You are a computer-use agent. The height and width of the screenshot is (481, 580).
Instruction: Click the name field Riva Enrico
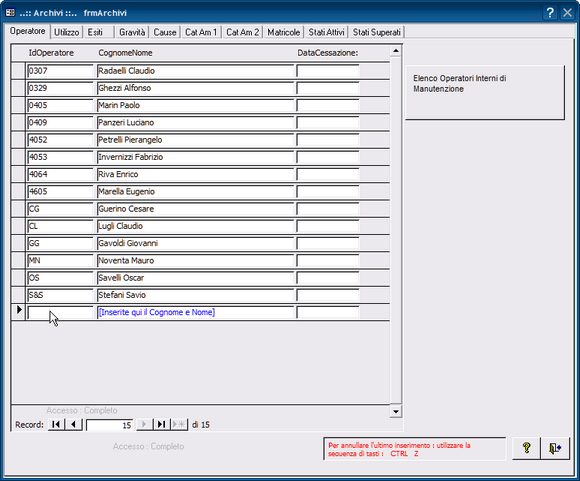[195, 174]
